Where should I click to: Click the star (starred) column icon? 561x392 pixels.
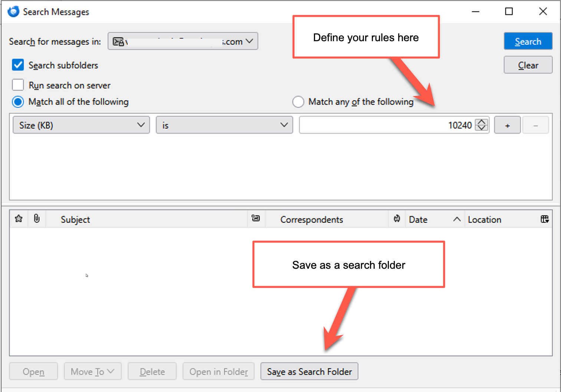pyautogui.click(x=19, y=219)
